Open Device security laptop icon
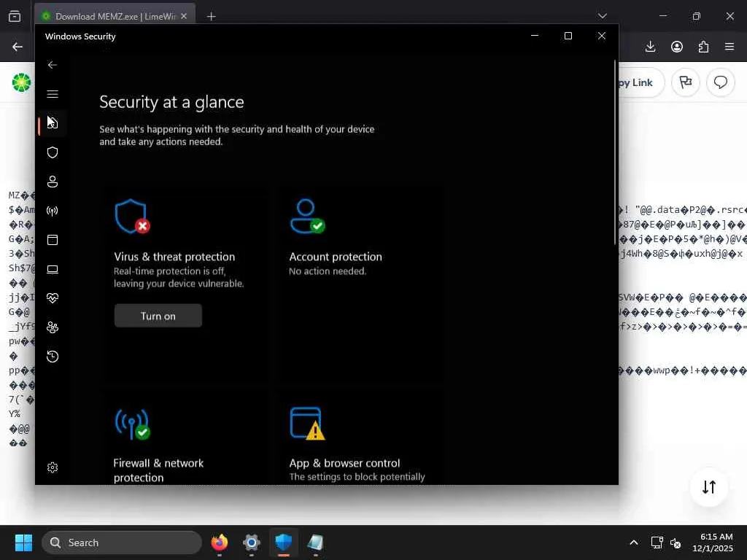Image resolution: width=747 pixels, height=560 pixels. (x=53, y=269)
